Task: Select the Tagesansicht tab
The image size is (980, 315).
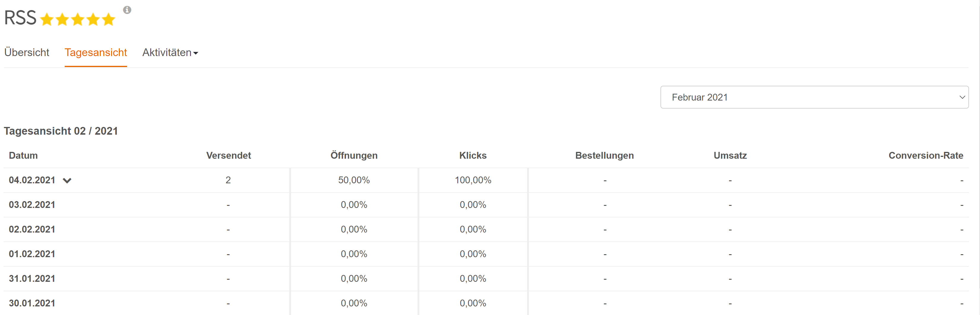Action: coord(96,52)
